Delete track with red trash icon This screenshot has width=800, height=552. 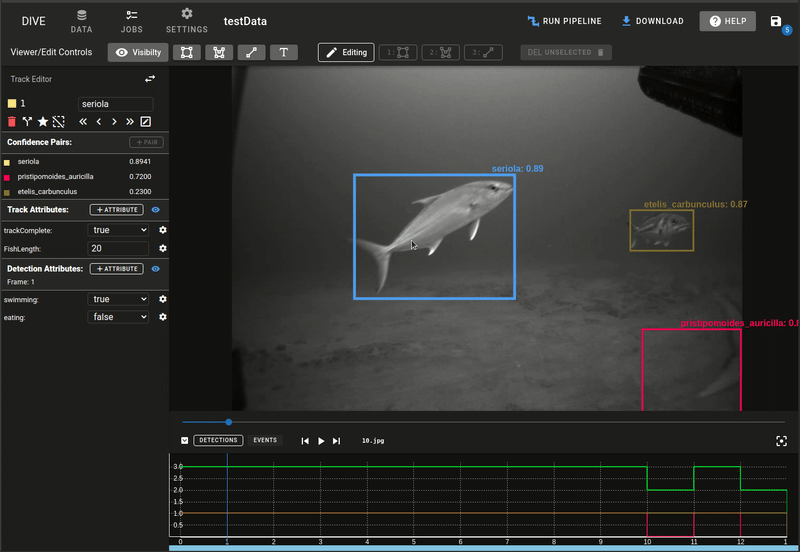point(12,121)
